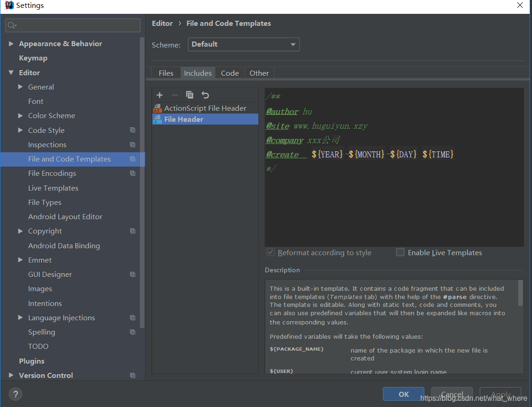The image size is (532, 407).
Task: Open Inspections settings
Action: [x=47, y=144]
